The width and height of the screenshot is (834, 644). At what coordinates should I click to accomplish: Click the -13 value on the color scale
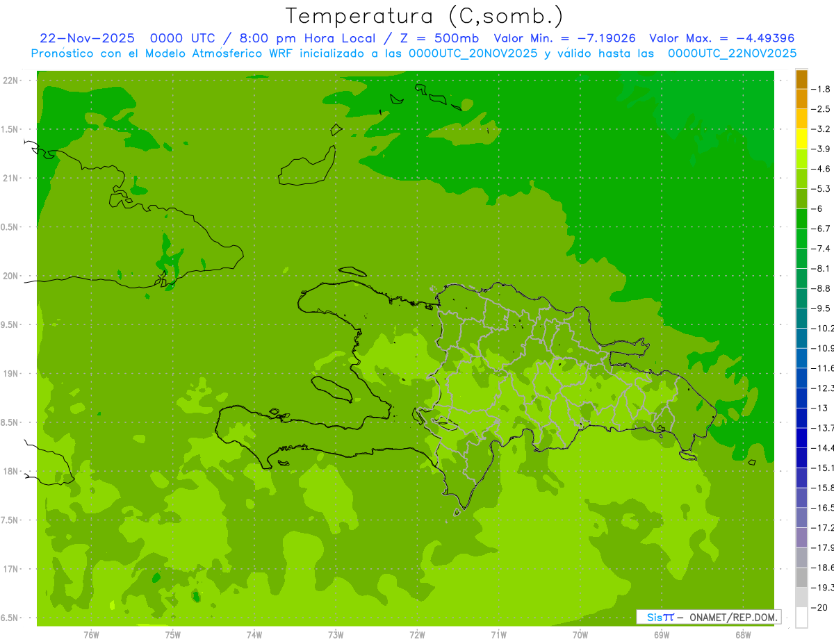pos(820,408)
